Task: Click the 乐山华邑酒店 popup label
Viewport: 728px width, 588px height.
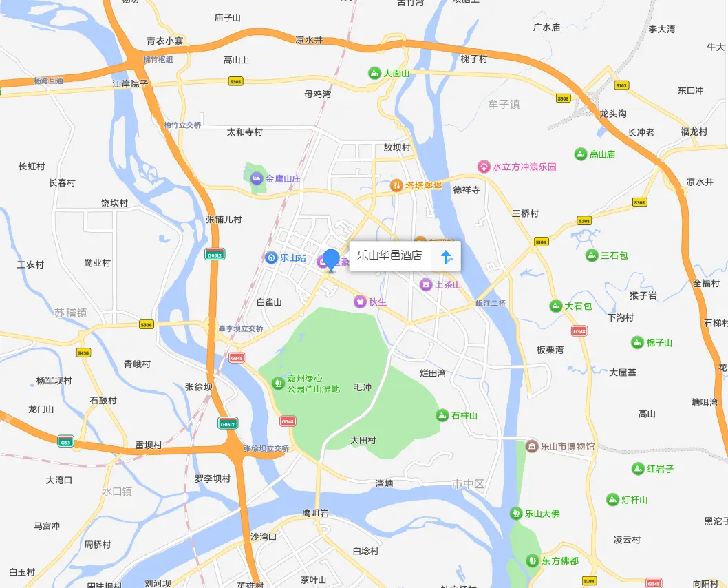Action: tap(389, 255)
